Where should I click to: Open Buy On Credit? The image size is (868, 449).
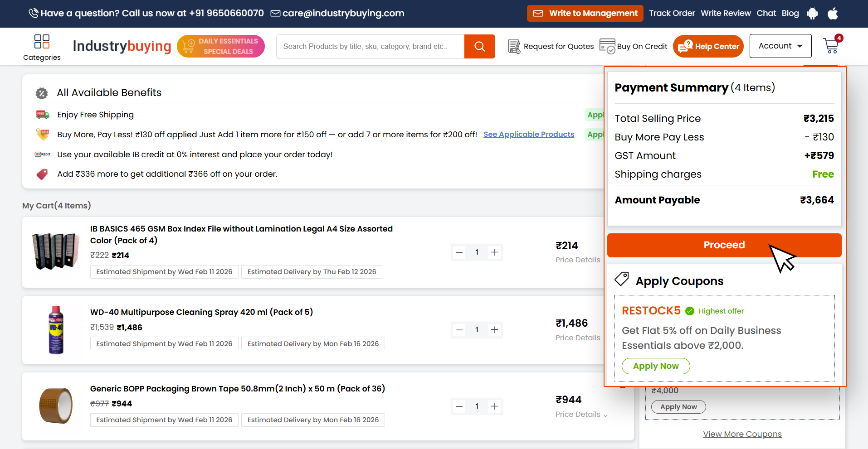[x=634, y=46]
